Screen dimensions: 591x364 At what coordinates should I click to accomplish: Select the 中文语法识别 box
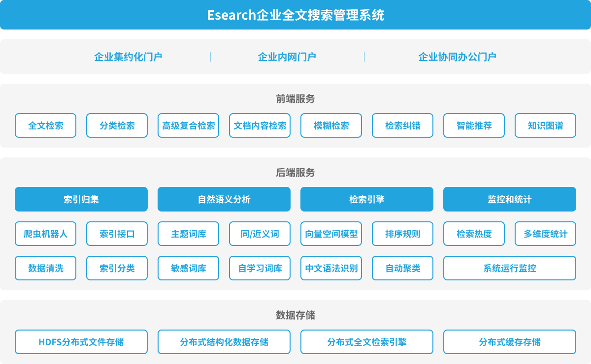331,268
